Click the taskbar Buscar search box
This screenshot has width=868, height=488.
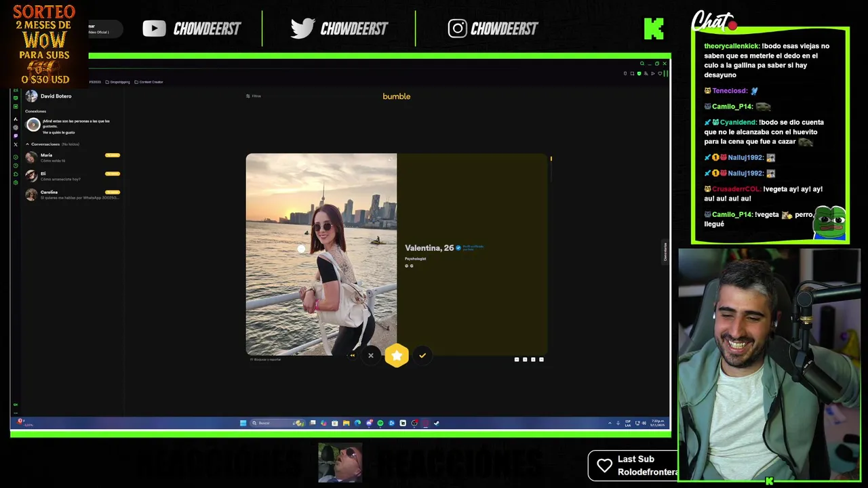tap(277, 423)
